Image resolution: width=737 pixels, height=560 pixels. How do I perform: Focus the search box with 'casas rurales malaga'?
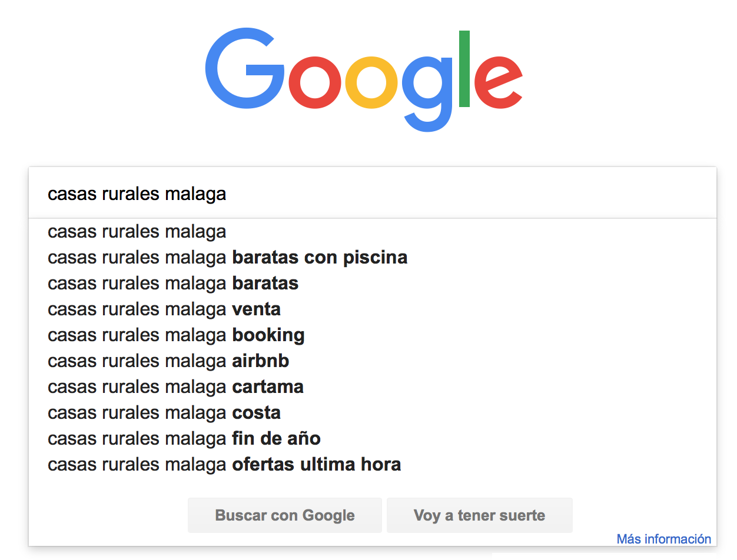(x=373, y=194)
